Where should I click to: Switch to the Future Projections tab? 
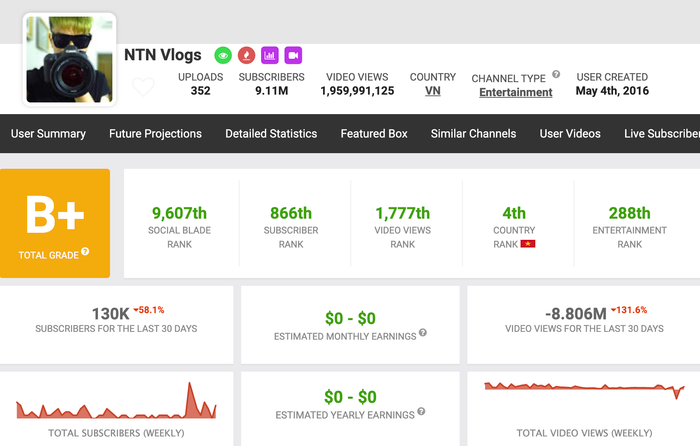pyautogui.click(x=155, y=134)
